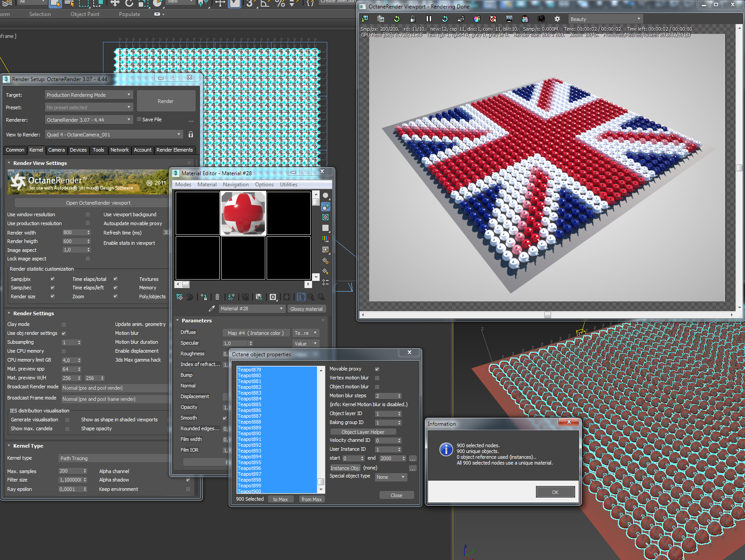This screenshot has height=560, width=745.
Task: Uncheck Use obj render settings
Action: coord(64,334)
